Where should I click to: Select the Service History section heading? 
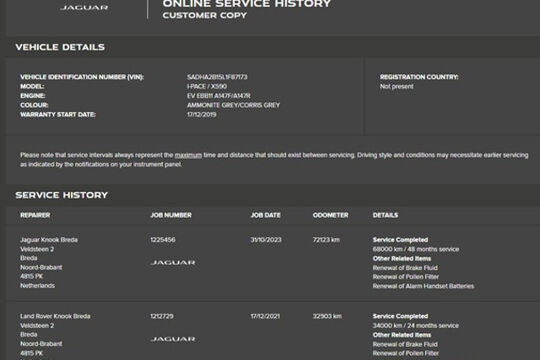pyautogui.click(x=62, y=195)
